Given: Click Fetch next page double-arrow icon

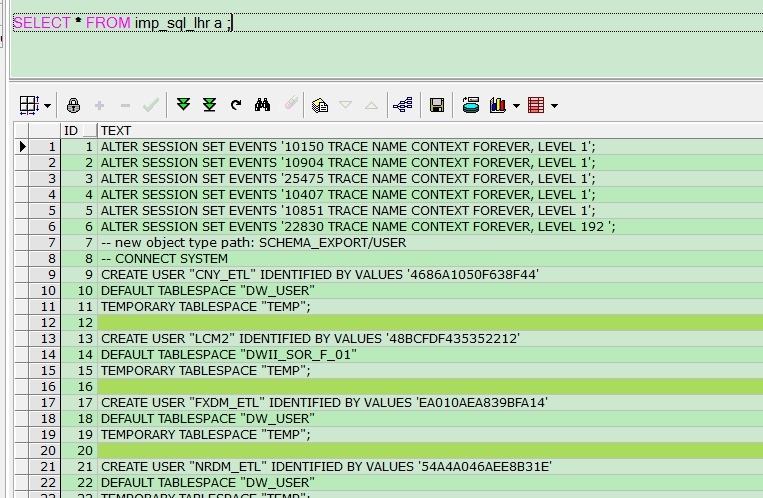Looking at the screenshot, I should tap(183, 105).
